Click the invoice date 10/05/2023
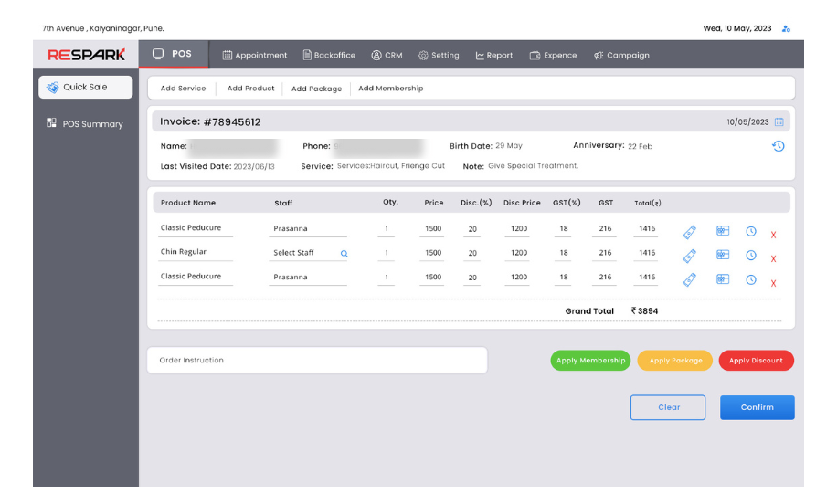The height and width of the screenshot is (504, 837). coord(747,122)
